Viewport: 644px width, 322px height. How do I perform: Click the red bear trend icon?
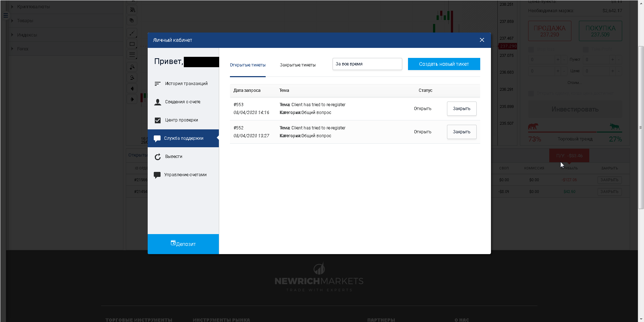[x=533, y=127]
